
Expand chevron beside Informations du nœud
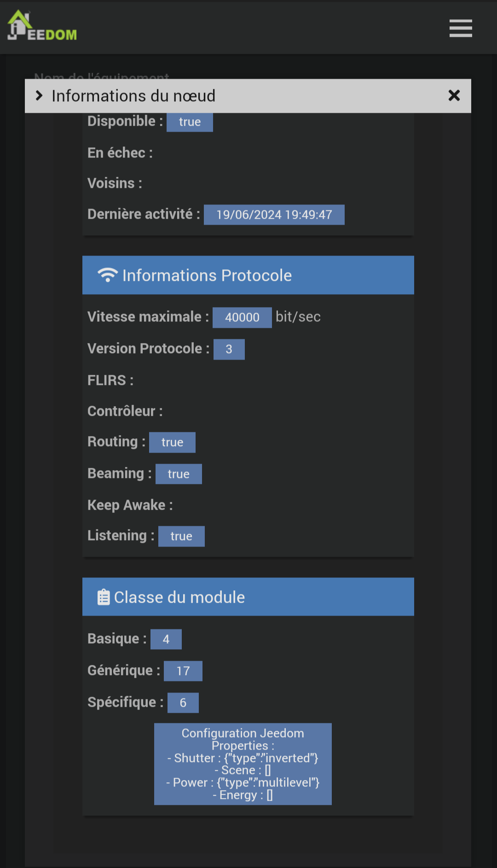point(39,96)
